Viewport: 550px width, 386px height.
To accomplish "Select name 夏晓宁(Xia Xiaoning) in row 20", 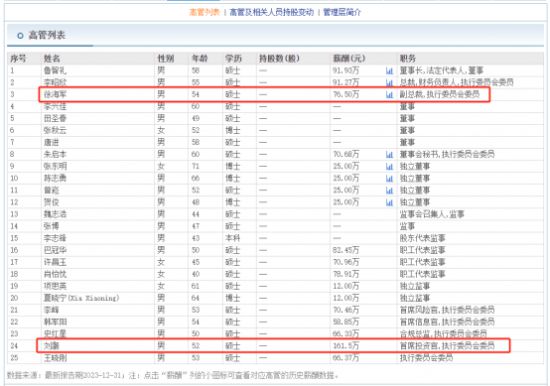I will click(x=81, y=298).
